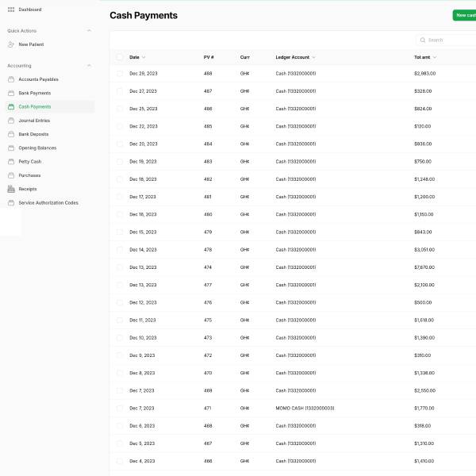Collapse the Quick Actions section
The height and width of the screenshot is (476, 476).
[x=89, y=31]
